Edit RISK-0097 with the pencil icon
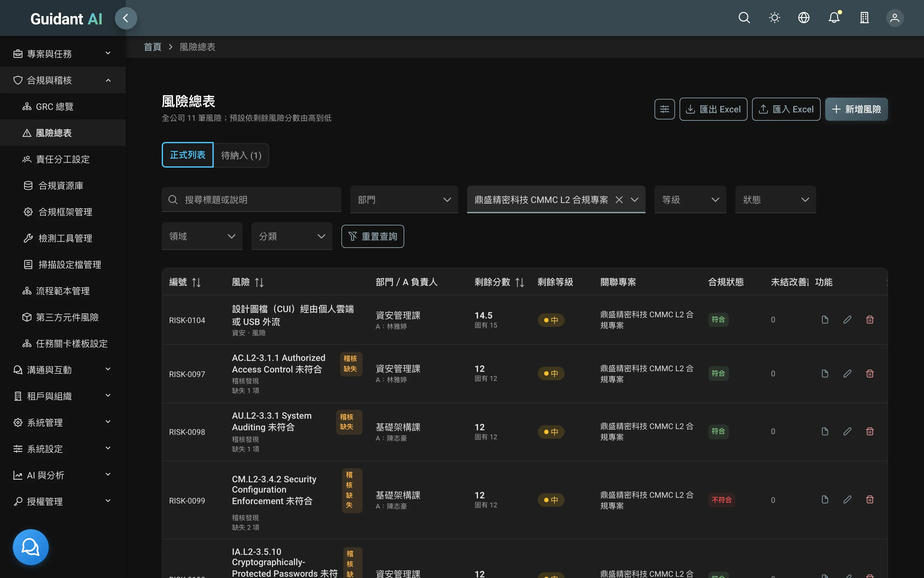The width and height of the screenshot is (924, 578). [847, 373]
